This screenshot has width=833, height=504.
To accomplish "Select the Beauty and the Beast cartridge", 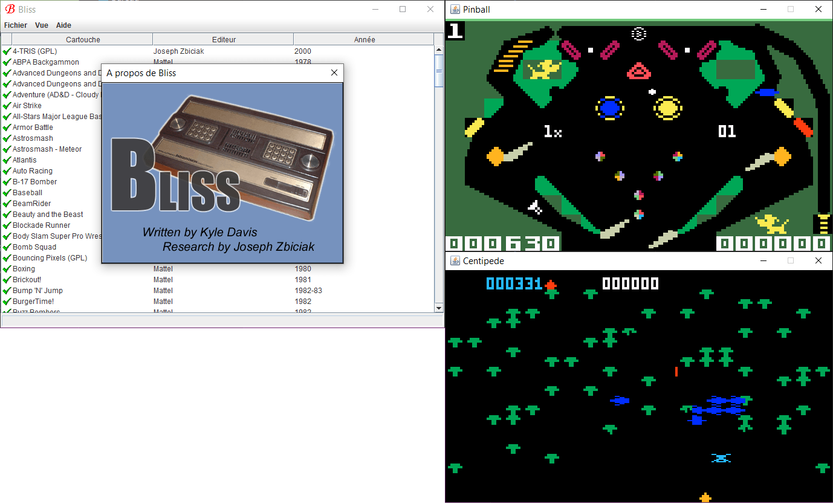I will point(48,215).
